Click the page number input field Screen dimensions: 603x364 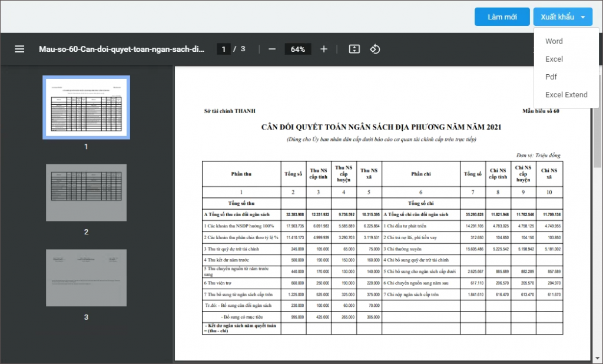point(224,49)
